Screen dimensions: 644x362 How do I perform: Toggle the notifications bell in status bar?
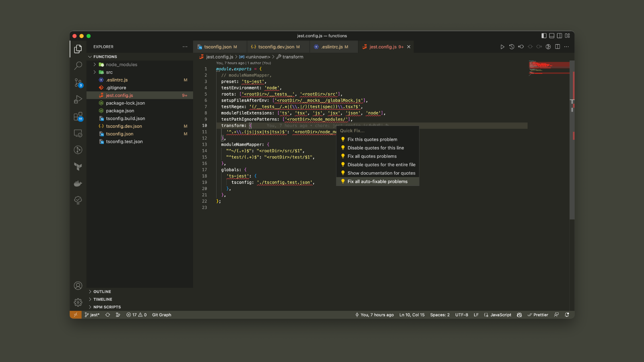tap(567, 315)
